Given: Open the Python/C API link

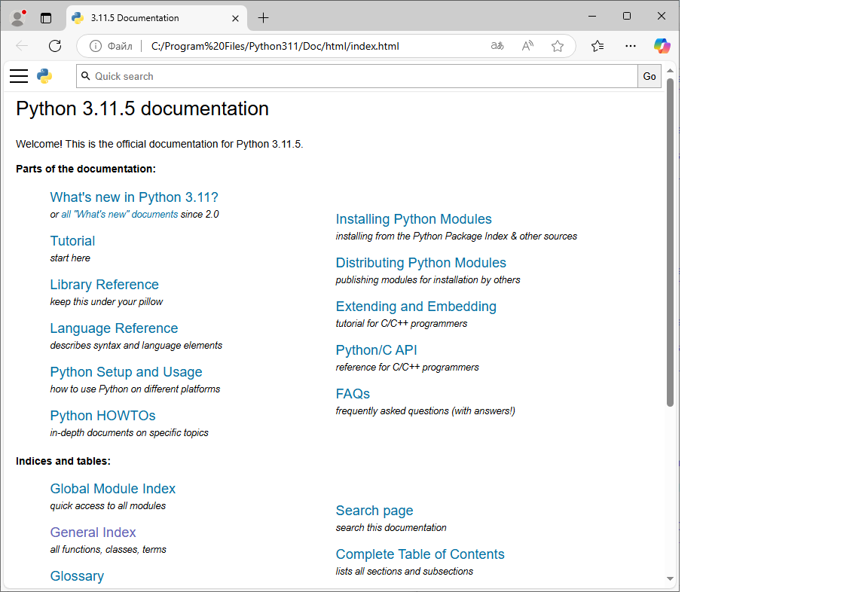Looking at the screenshot, I should coord(377,350).
